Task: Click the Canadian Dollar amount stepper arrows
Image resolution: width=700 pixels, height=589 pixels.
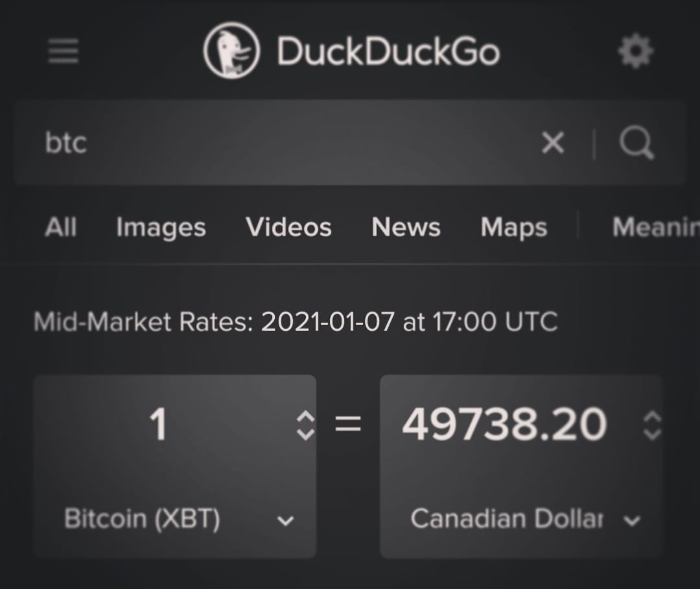Action: pos(652,426)
